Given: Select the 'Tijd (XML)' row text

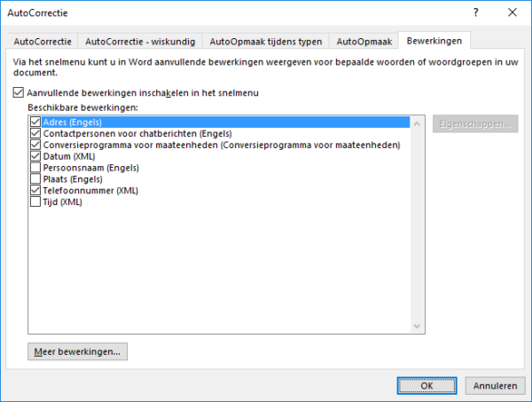Looking at the screenshot, I should [x=62, y=201].
